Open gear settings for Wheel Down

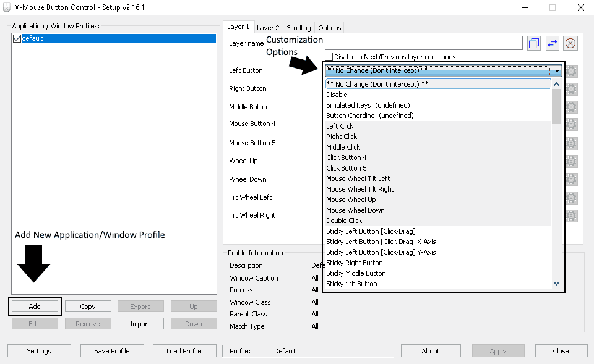571,179
